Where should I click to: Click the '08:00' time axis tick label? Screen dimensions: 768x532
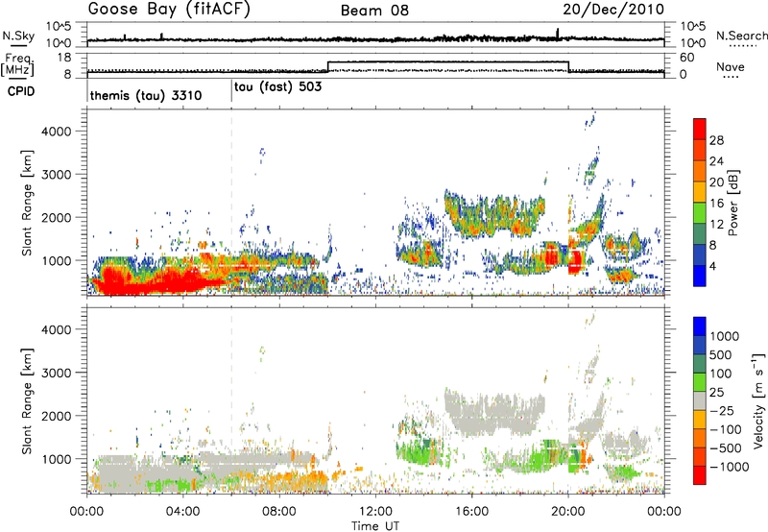[x=279, y=512]
